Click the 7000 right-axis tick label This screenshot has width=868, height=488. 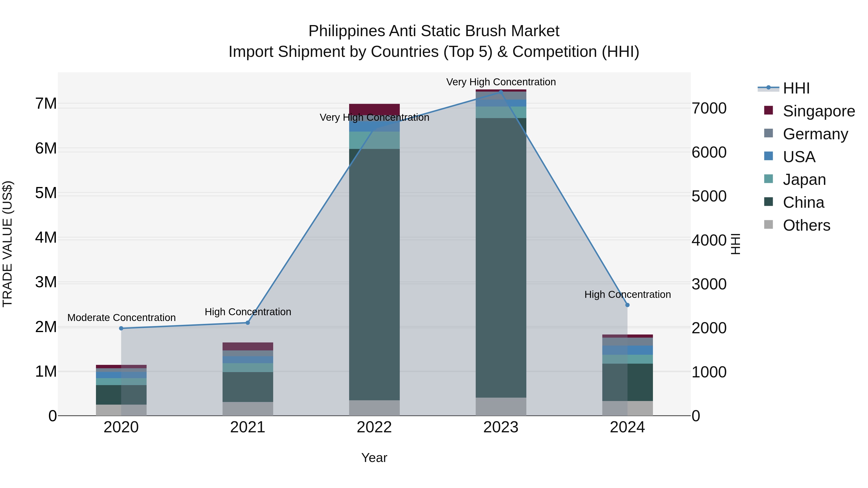(x=709, y=108)
